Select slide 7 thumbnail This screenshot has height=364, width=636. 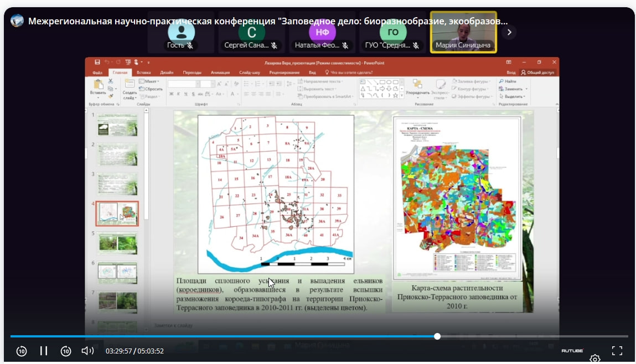[x=117, y=302]
